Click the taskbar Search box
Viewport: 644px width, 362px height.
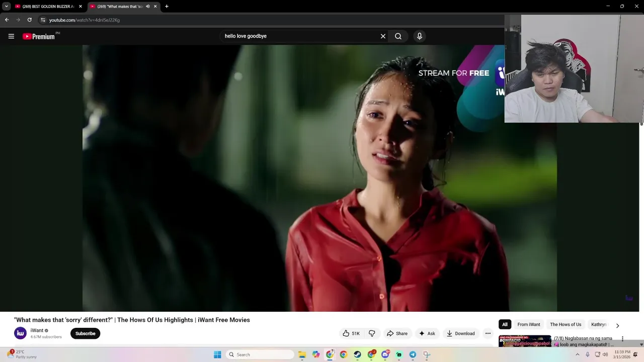[260, 354]
